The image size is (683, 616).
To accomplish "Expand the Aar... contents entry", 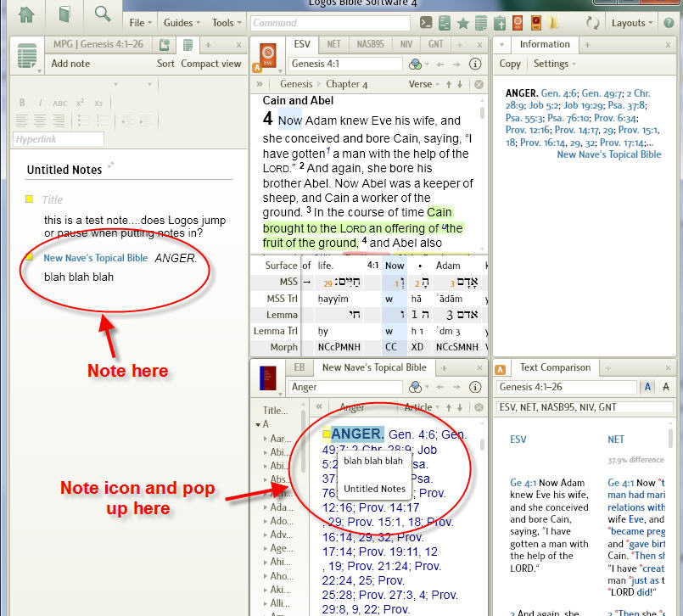I will (266, 439).
